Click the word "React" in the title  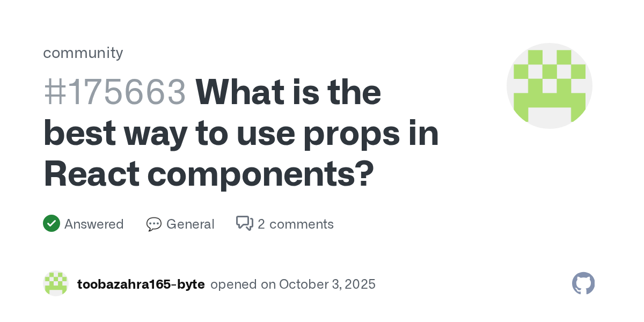tap(91, 174)
